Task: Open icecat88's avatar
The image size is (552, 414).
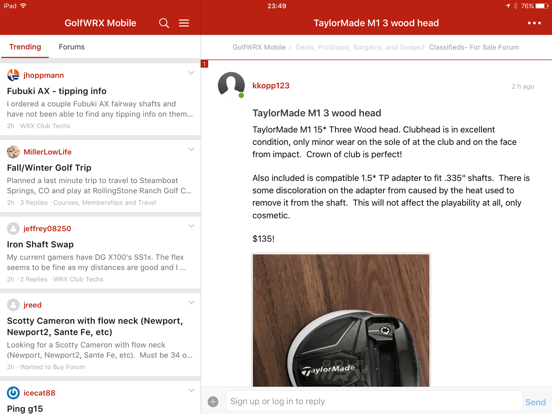Action: (13, 393)
